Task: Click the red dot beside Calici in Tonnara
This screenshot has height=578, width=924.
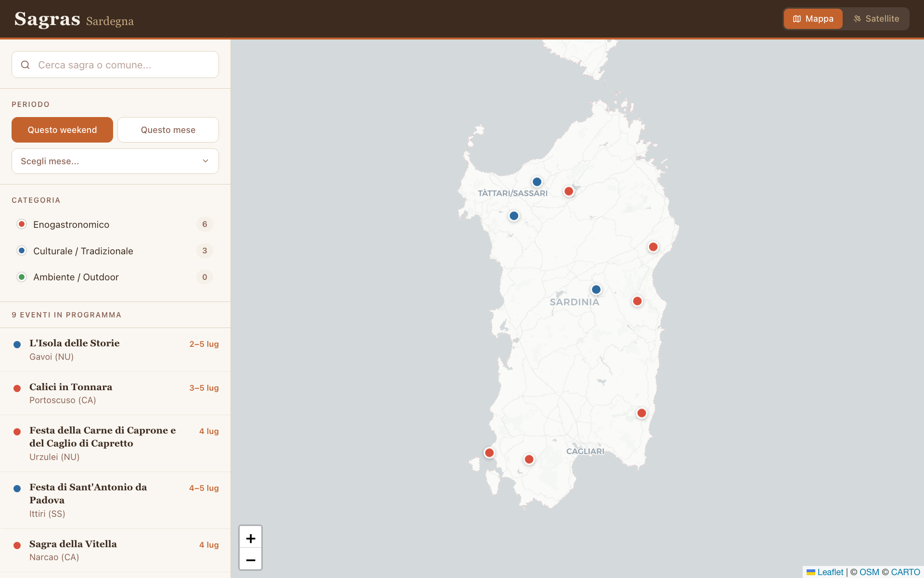Action: click(x=17, y=388)
